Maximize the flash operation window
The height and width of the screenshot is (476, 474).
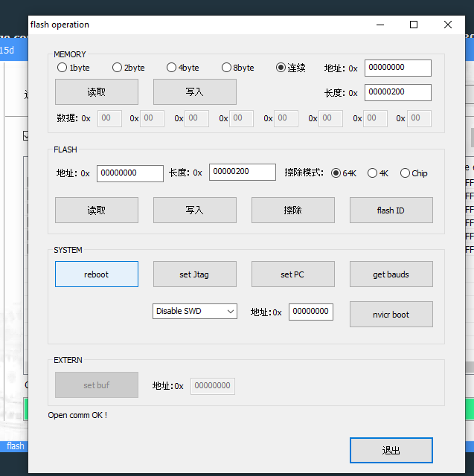point(414,25)
